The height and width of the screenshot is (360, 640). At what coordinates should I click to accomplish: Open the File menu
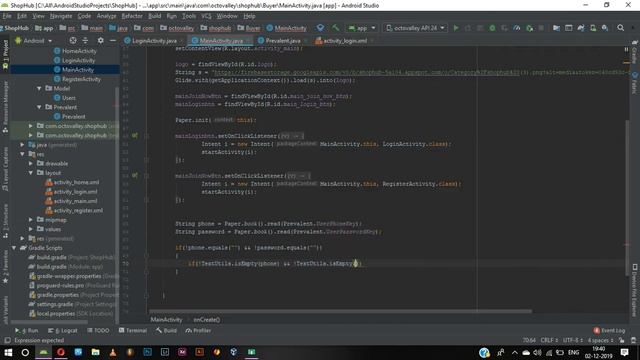[x=7, y=16]
